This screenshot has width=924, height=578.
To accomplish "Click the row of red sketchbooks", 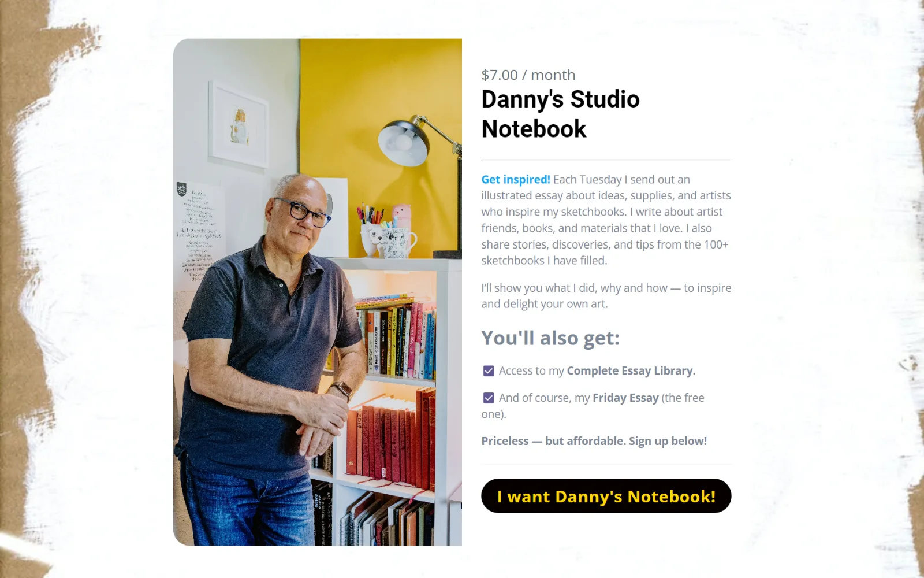I will pyautogui.click(x=390, y=439).
